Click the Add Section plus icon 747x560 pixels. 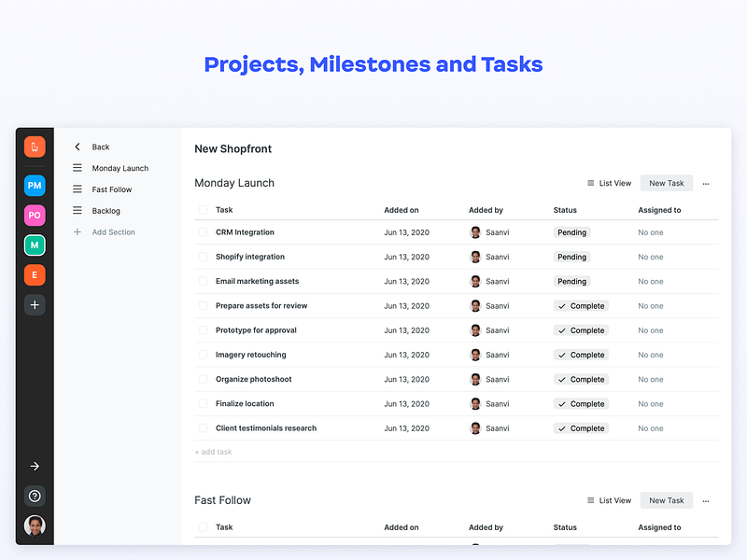tap(78, 231)
